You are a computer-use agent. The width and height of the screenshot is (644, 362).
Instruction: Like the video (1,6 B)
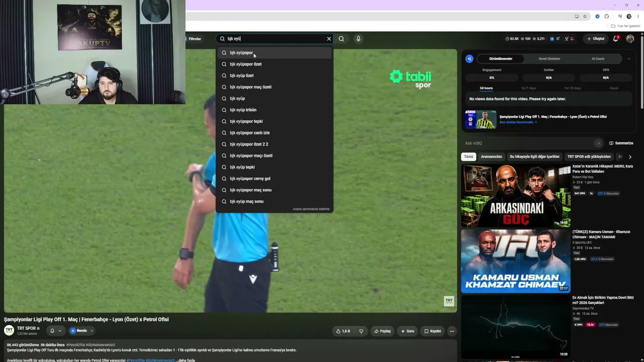point(343,331)
